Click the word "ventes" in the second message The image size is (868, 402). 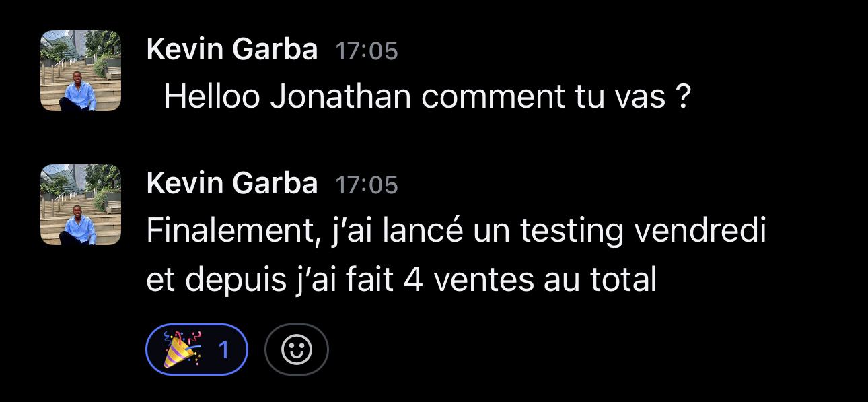point(478,280)
